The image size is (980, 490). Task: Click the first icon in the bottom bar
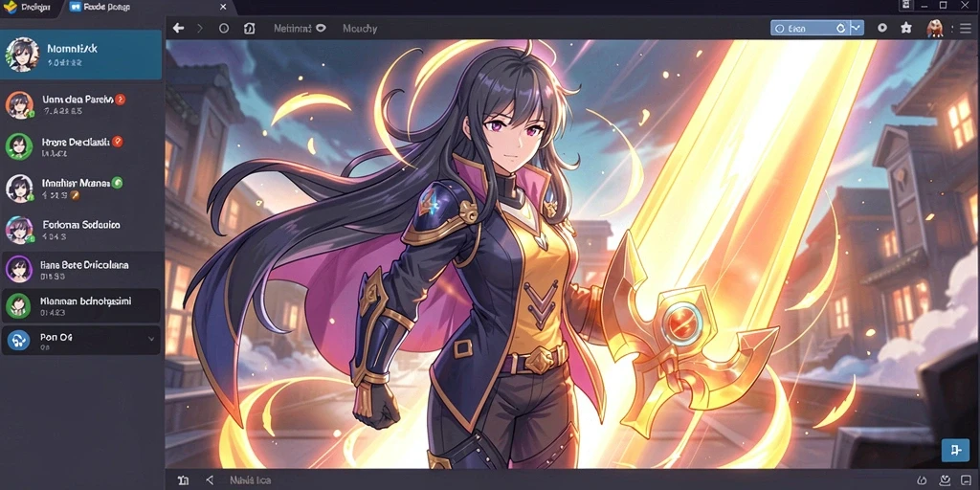click(183, 480)
